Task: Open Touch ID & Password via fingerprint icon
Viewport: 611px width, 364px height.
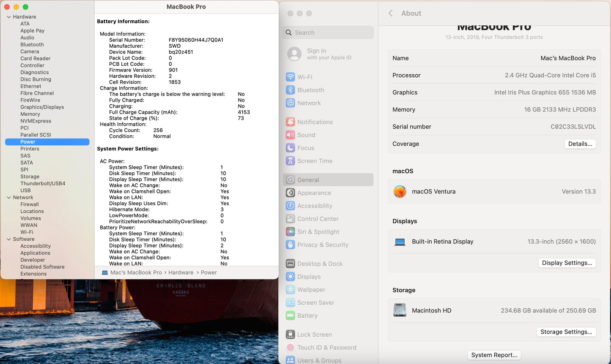Action: tap(290, 347)
